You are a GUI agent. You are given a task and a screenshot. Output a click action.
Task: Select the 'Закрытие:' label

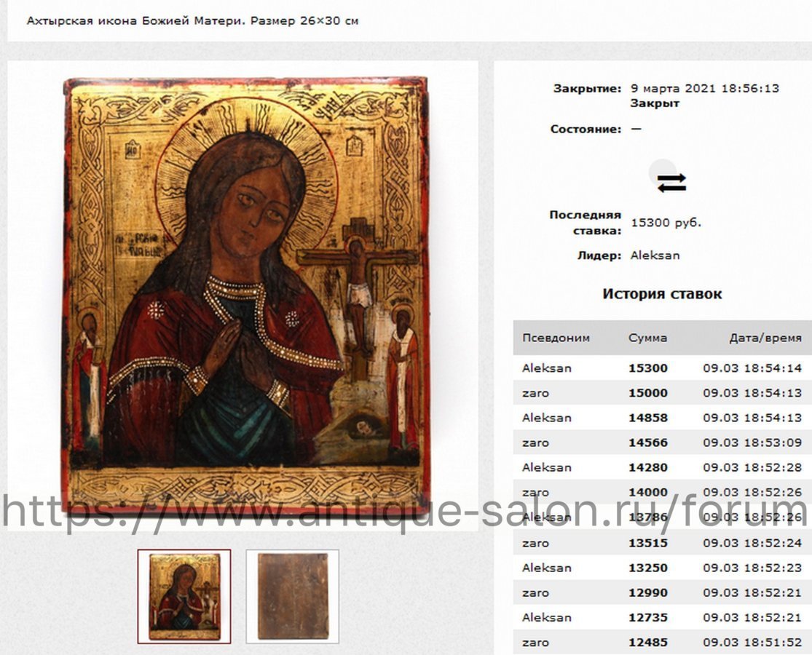click(587, 89)
